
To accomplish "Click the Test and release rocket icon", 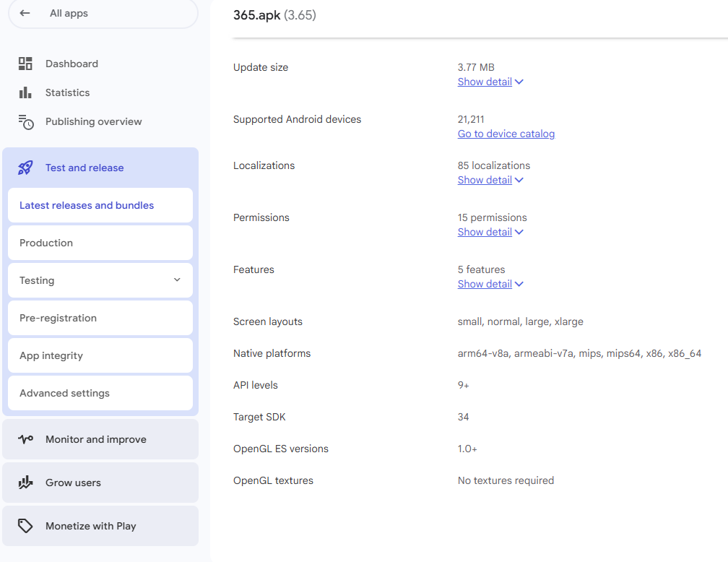I will pyautogui.click(x=25, y=168).
